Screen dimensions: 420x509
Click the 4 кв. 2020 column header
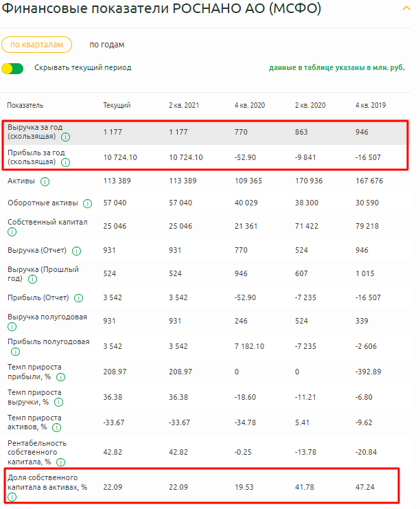coord(250,105)
